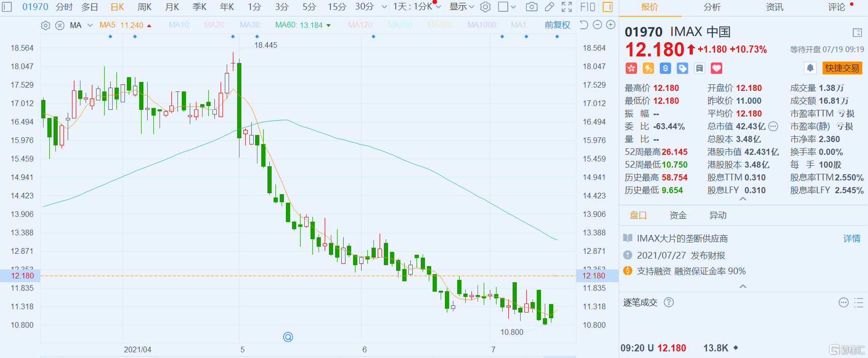Click clock icon beside 2021/07/27 发布财报
The width and height of the screenshot is (868, 358).
628,255
